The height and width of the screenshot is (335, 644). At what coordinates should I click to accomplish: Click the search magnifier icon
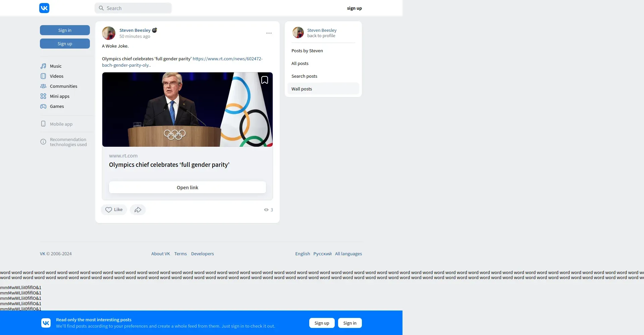[x=101, y=8]
